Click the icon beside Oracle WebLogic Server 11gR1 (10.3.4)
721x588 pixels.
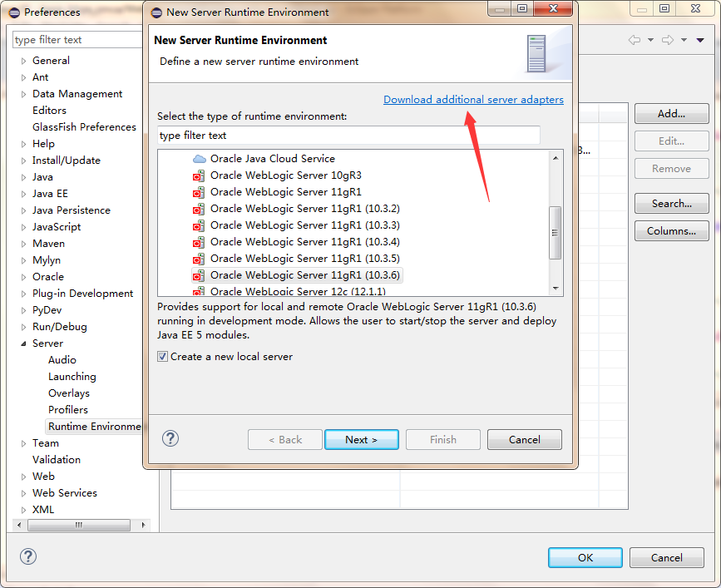[x=199, y=242]
